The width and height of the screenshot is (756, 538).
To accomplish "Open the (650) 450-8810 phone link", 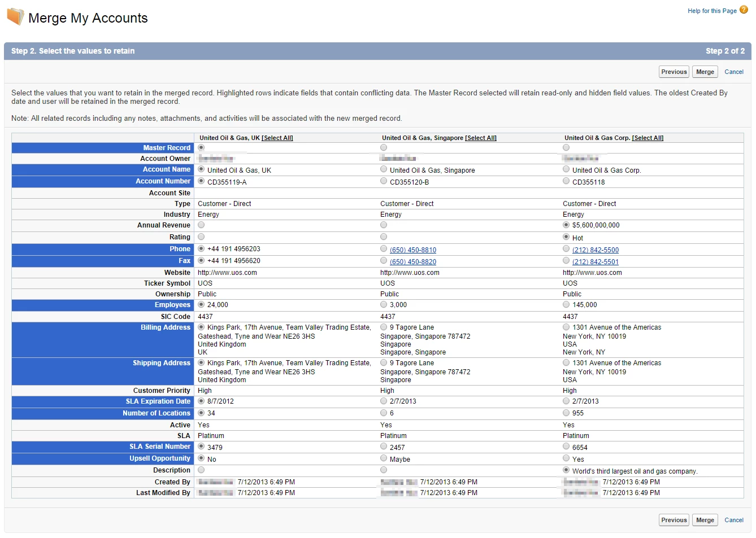I will tap(413, 250).
